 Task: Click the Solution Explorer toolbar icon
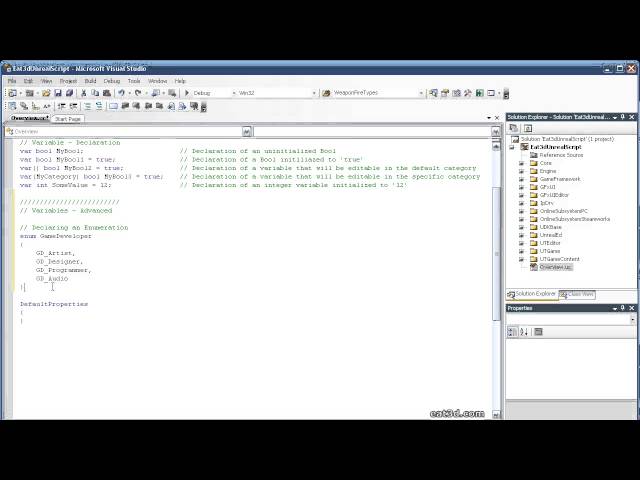tap(433, 93)
